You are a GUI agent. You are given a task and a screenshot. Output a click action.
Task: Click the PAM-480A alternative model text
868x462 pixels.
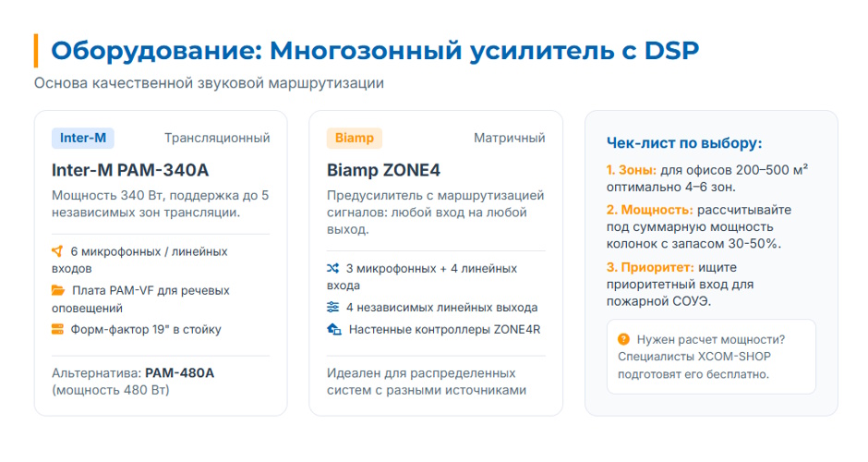(x=179, y=372)
